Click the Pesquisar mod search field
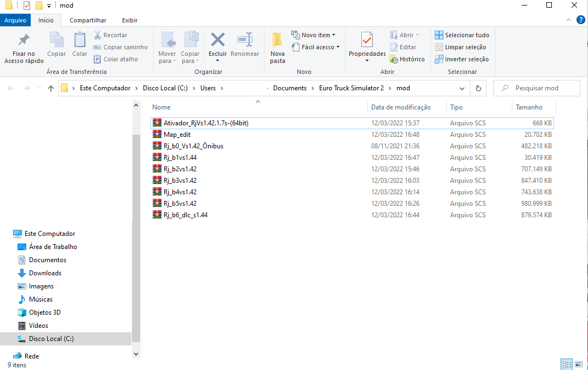The height and width of the screenshot is (370, 588). tap(537, 88)
